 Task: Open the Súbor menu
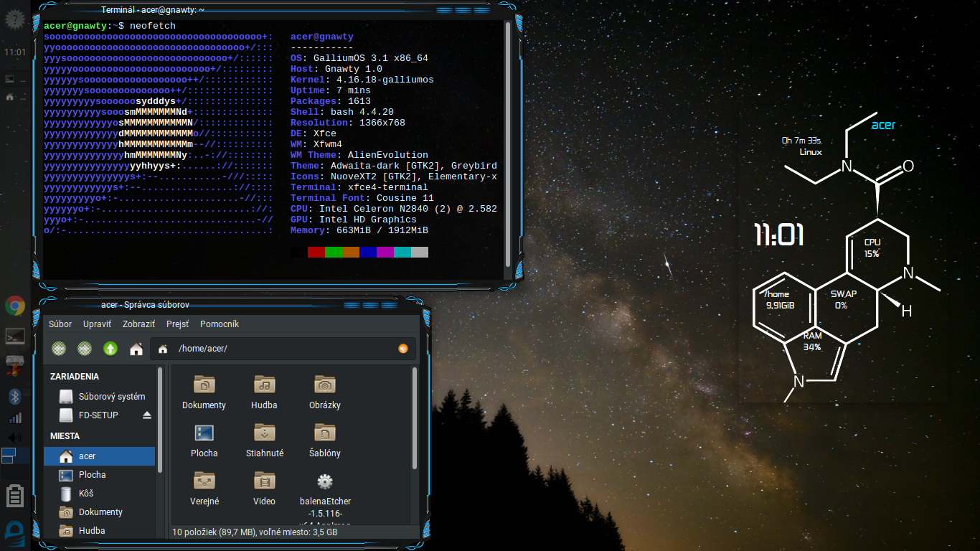pos(60,324)
